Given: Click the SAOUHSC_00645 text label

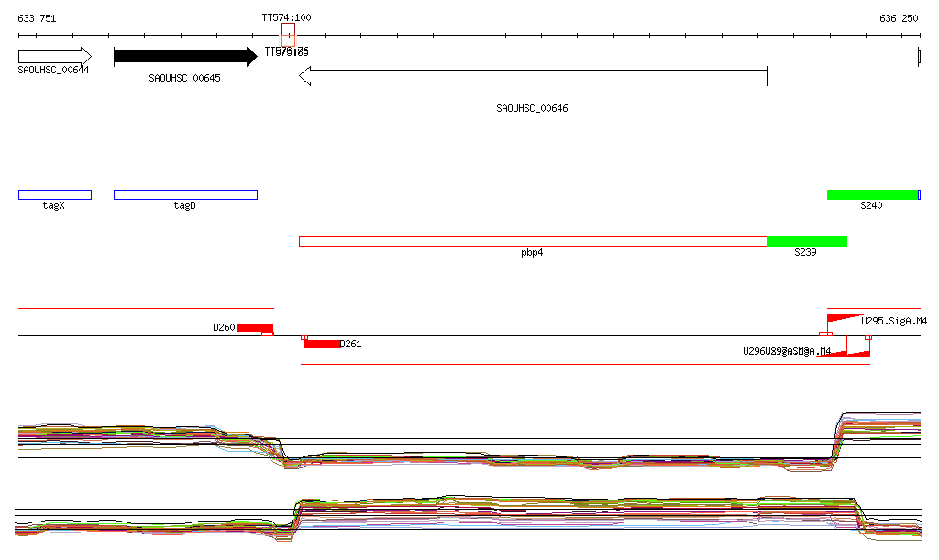Looking at the screenshot, I should (x=184, y=79).
